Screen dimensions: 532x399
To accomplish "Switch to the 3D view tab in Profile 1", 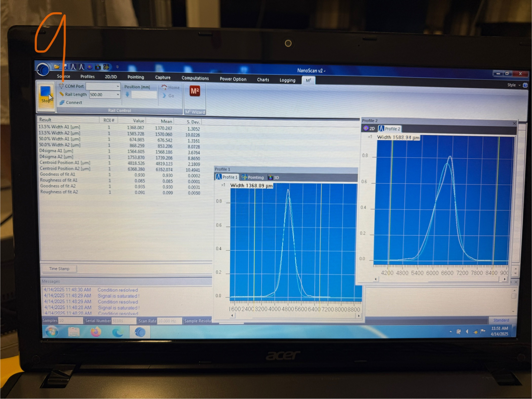I will coord(274,178).
